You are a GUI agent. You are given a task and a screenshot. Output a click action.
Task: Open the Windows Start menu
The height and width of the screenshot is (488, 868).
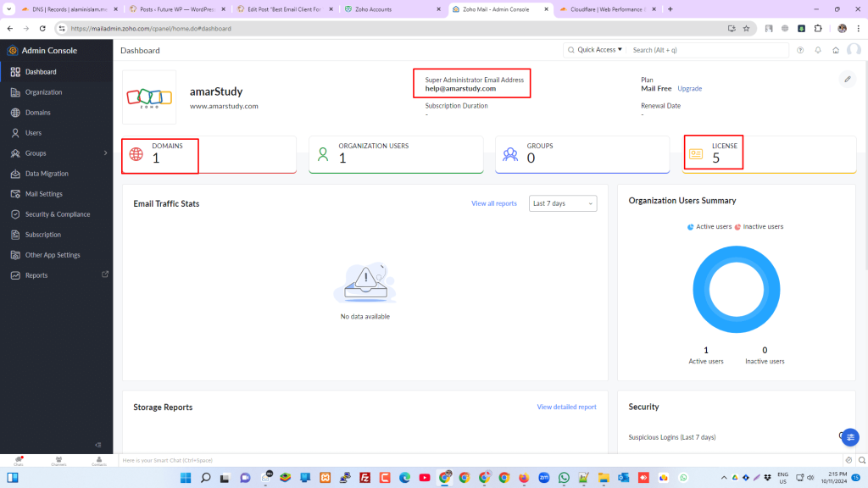click(x=186, y=478)
